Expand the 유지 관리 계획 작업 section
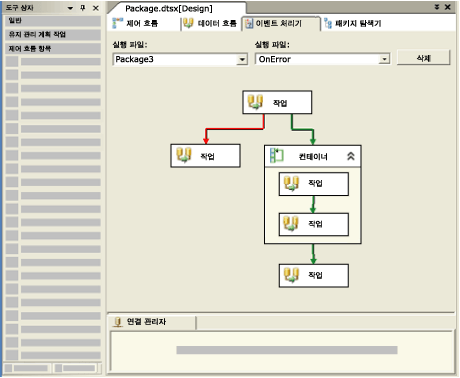460x378 pixels. point(53,35)
